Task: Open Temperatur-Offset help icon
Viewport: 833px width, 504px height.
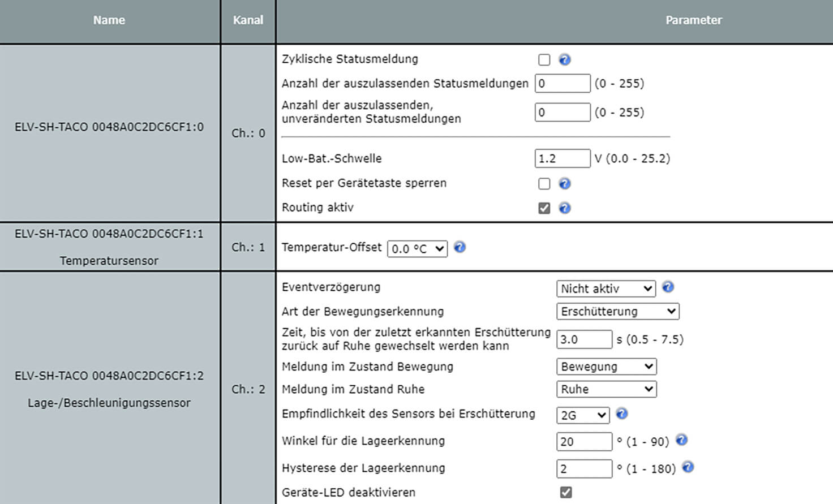Action: pyautogui.click(x=460, y=247)
